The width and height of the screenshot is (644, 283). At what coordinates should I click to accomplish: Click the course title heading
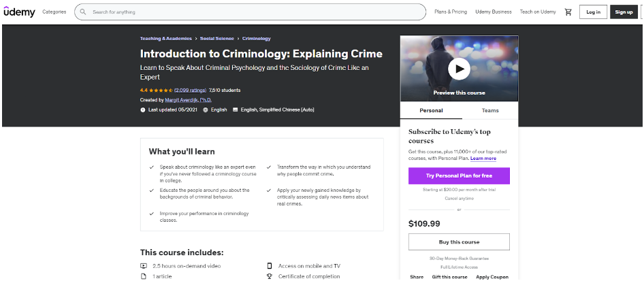click(x=261, y=54)
